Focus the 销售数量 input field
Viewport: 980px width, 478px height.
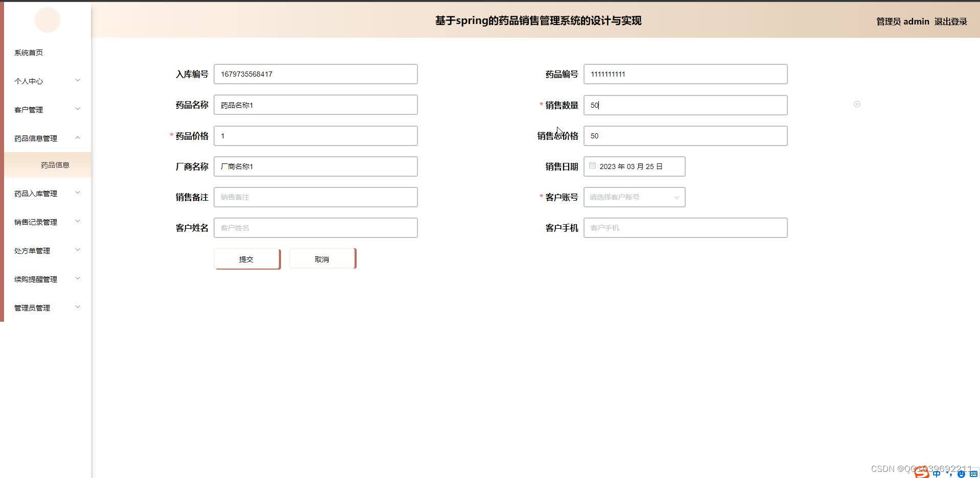685,105
